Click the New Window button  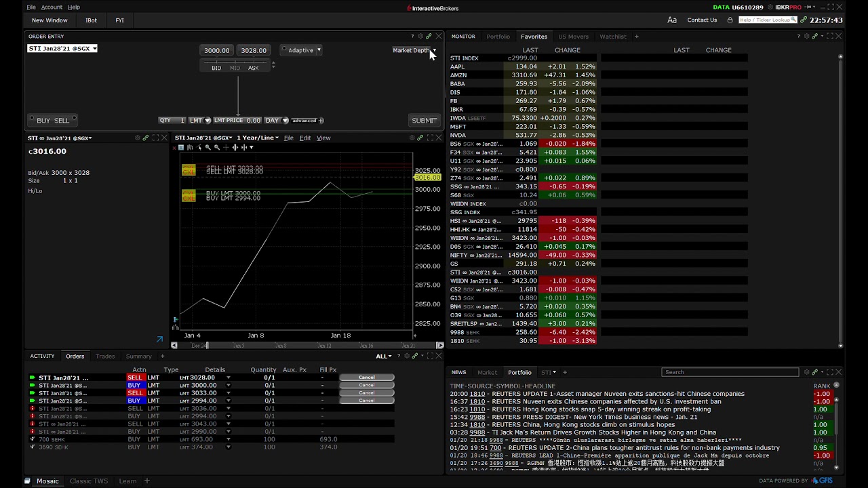(50, 20)
